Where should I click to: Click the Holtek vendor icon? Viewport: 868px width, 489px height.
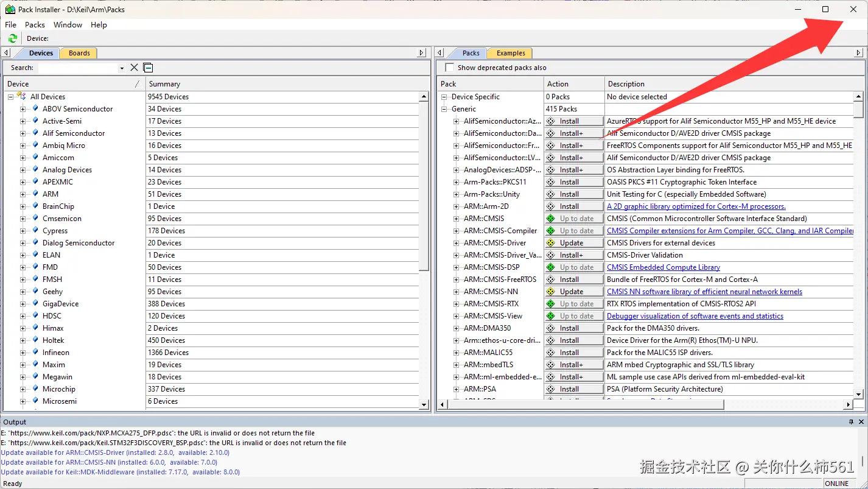[x=35, y=340]
